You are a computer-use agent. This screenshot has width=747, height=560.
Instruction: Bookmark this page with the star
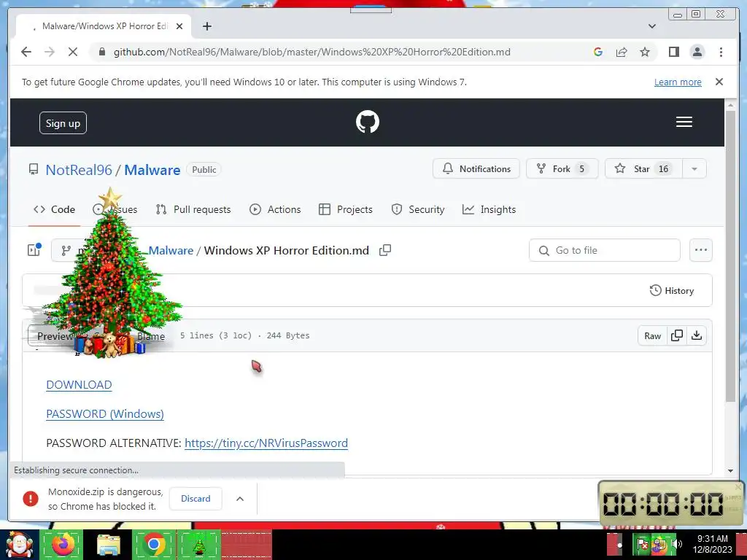point(645,52)
